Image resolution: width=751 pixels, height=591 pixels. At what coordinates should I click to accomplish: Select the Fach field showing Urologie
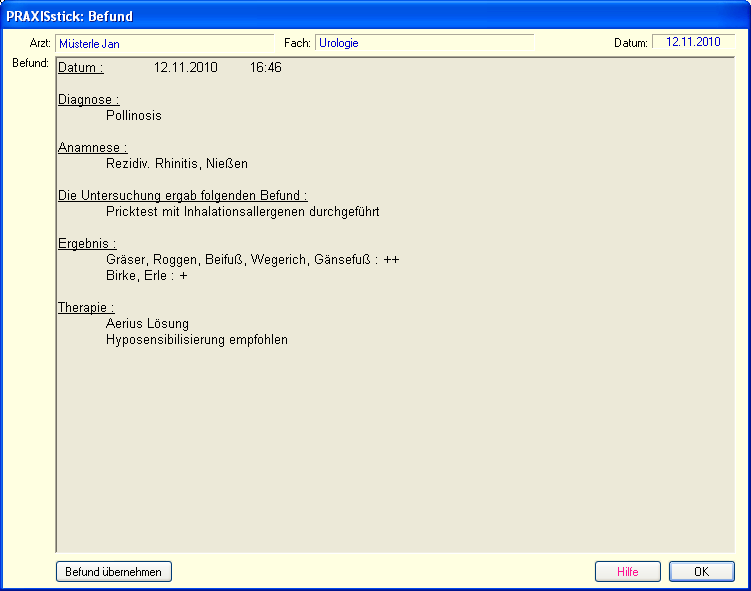pos(424,43)
